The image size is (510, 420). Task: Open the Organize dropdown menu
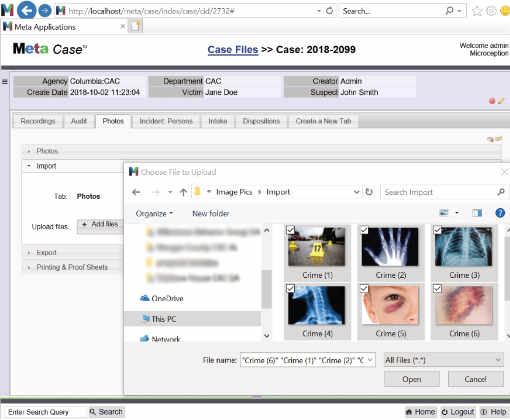(154, 213)
